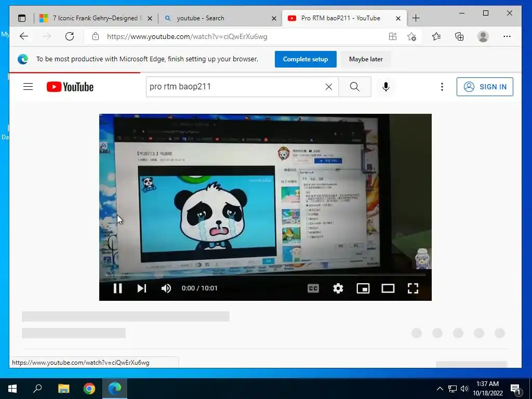The width and height of the screenshot is (532, 399).
Task: Enter full screen video
Action: tap(413, 288)
